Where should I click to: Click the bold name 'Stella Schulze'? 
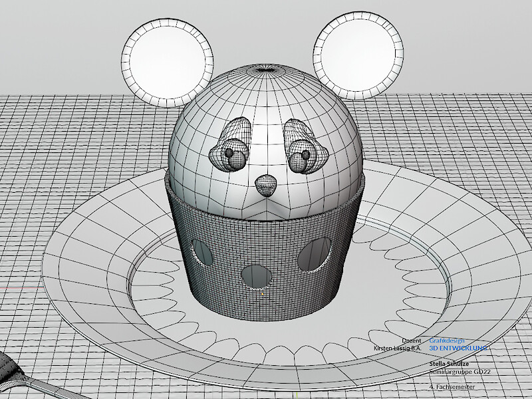[449, 363]
